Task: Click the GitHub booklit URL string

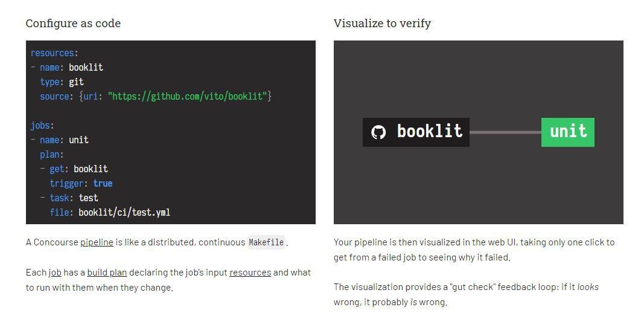Action: 188,97
